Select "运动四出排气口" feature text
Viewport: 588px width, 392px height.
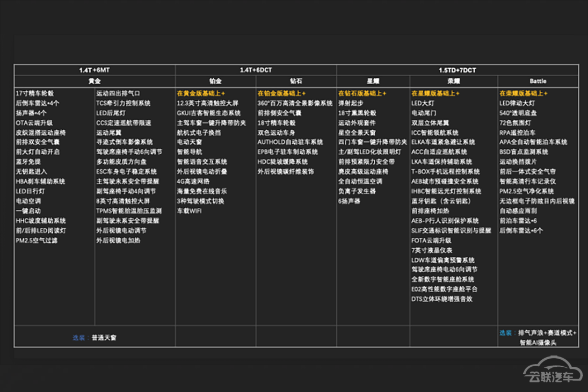click(x=118, y=93)
